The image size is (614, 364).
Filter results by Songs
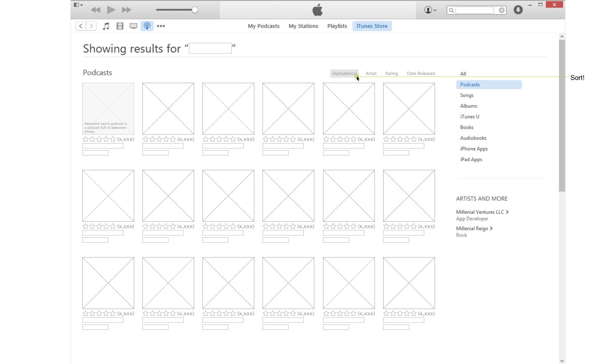pos(467,95)
